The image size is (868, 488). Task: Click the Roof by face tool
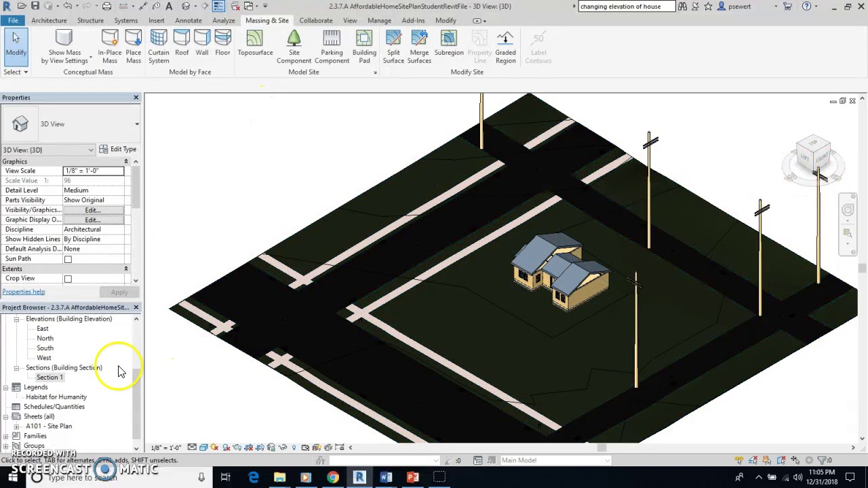[x=182, y=43]
